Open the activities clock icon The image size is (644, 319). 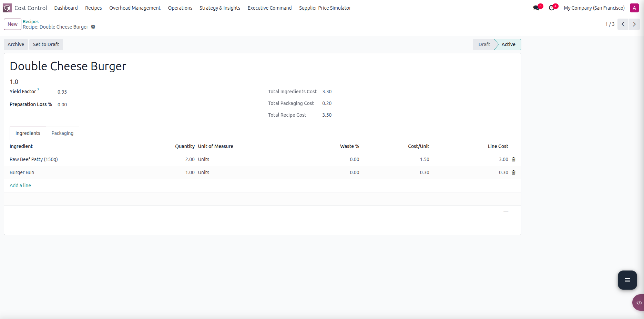(x=552, y=8)
